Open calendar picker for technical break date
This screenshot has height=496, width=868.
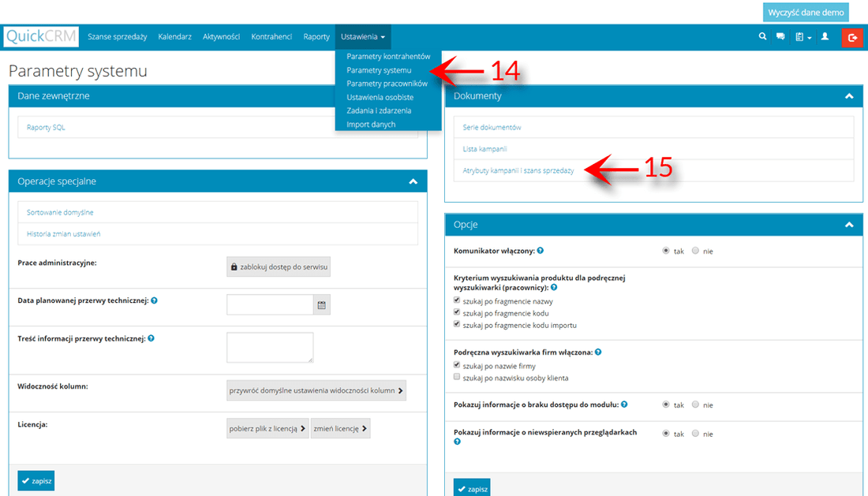pos(321,304)
